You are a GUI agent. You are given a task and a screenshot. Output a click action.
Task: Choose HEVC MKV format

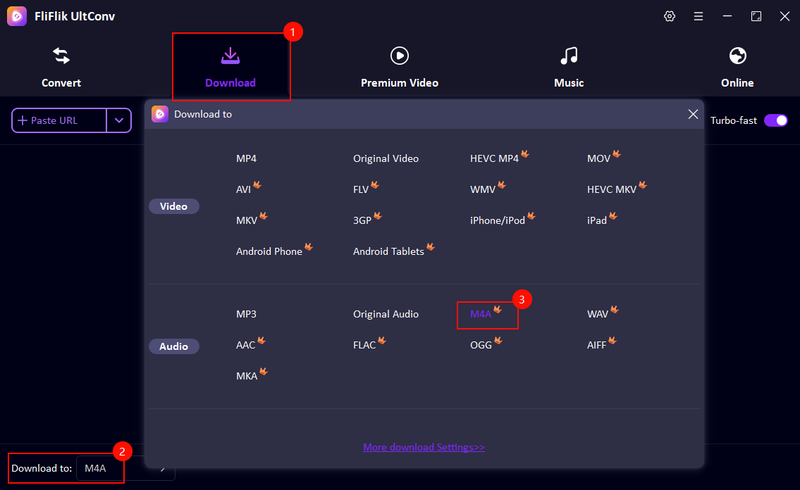coord(612,190)
